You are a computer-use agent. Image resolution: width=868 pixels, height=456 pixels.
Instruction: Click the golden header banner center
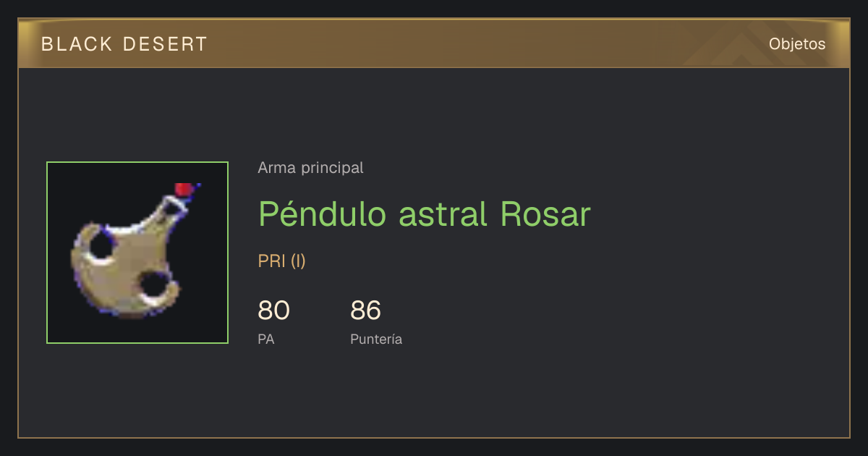point(434,44)
